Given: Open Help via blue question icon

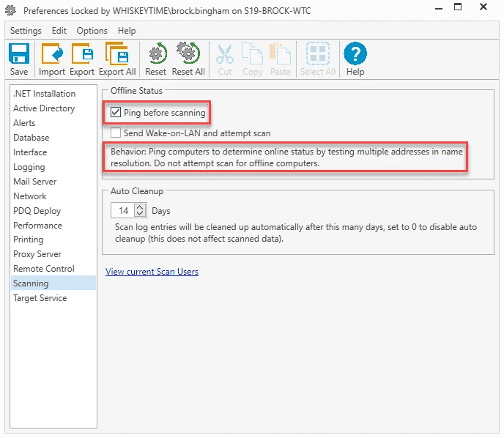Looking at the screenshot, I should pos(355,53).
